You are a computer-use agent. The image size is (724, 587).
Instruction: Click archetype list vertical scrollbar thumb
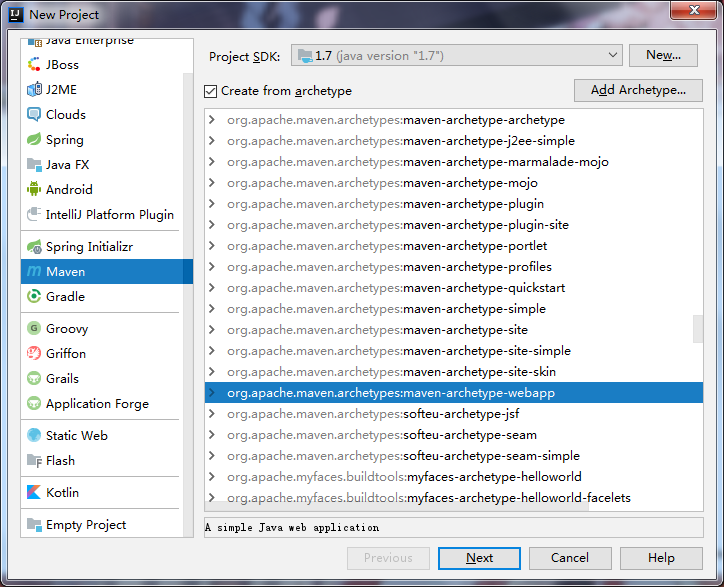point(698,329)
